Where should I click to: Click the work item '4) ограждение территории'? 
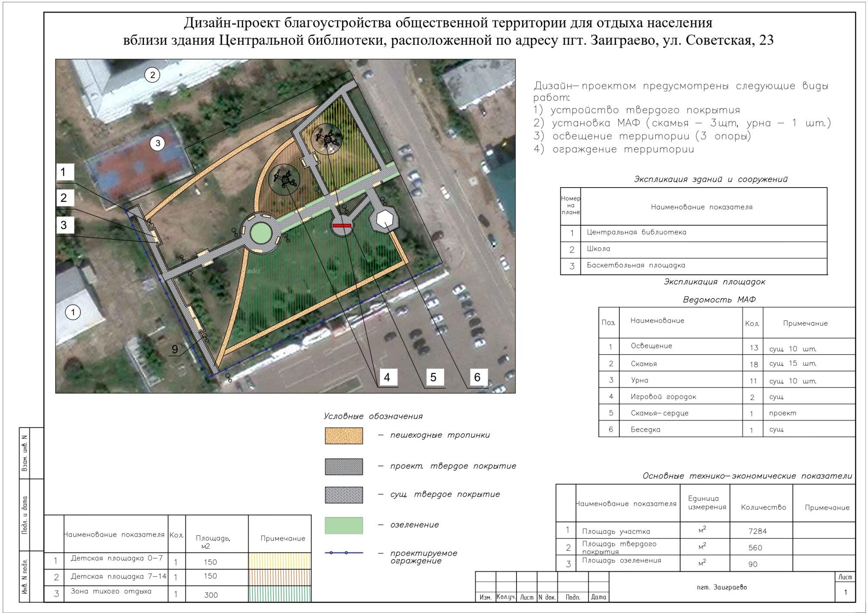pos(614,149)
